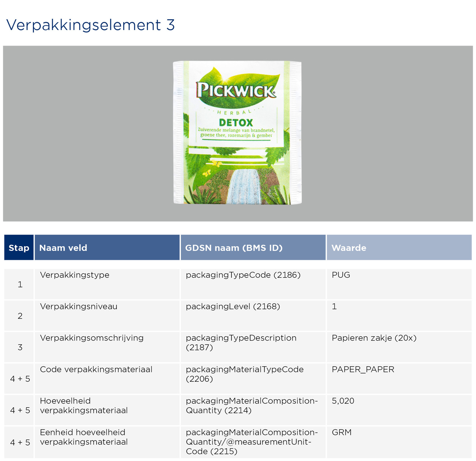Click the packagingMaterialCompositionQuantity (2214) cell
Screen dimensions: 476x461
[x=251, y=405]
